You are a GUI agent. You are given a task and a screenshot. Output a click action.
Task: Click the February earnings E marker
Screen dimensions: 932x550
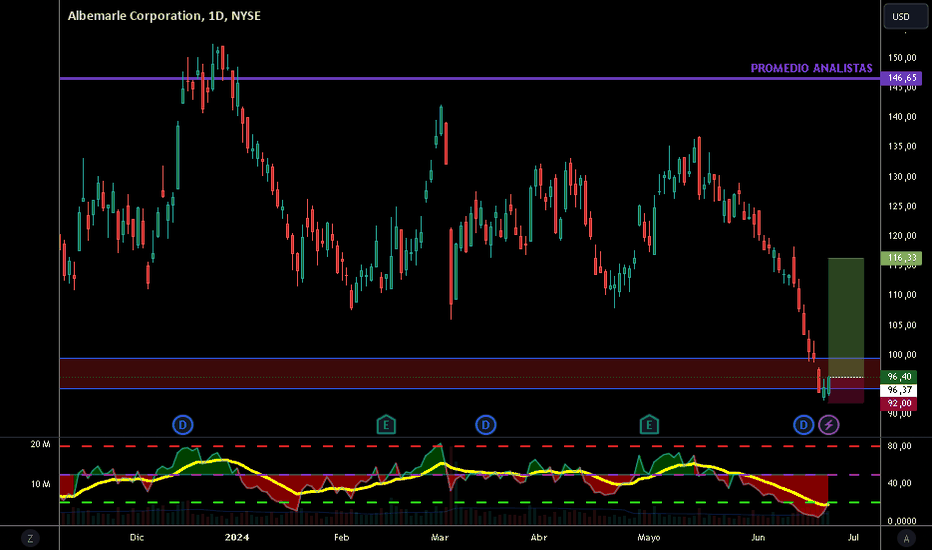coord(386,425)
